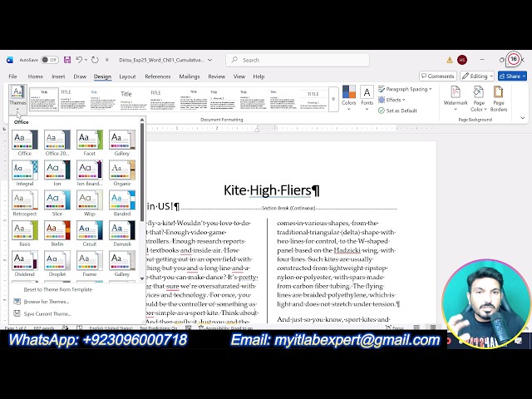Switch to the Review tab

pos(216,76)
